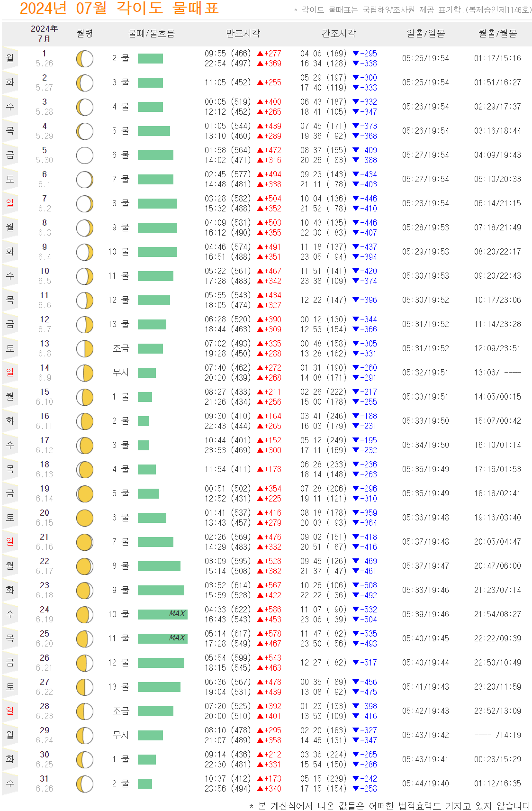Click moonrise/moonset 20:47/06:00 on July 22

point(498,566)
